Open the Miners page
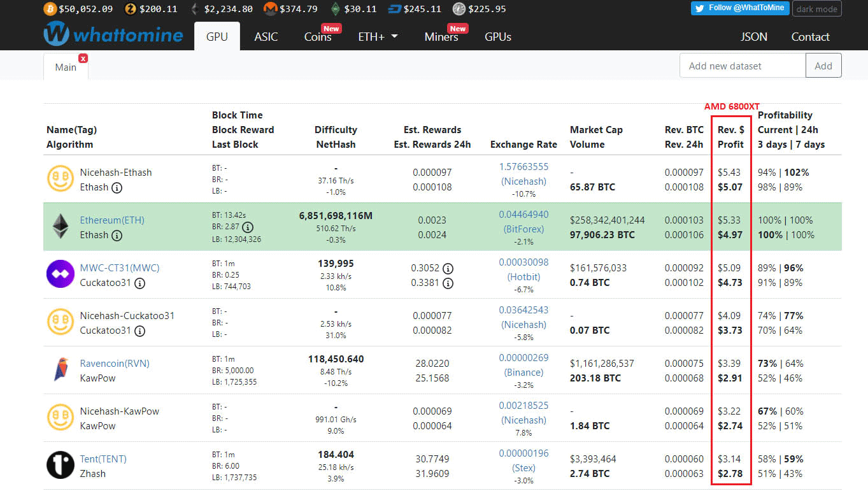This screenshot has height=491, width=868. point(441,37)
